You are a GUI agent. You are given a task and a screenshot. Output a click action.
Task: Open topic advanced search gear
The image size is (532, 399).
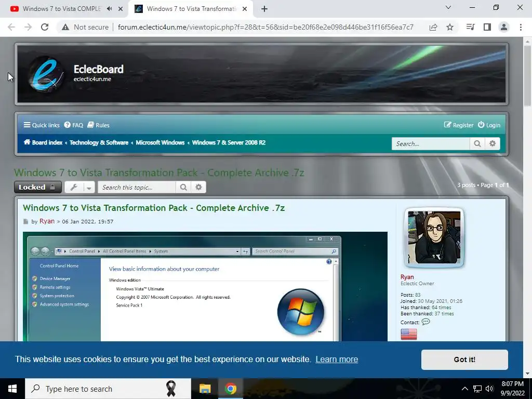click(x=198, y=187)
